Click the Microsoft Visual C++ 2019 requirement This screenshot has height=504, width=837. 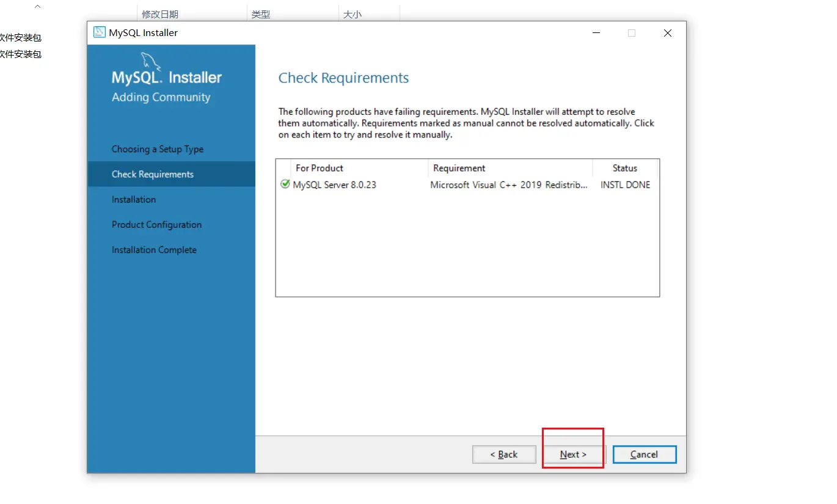(508, 184)
